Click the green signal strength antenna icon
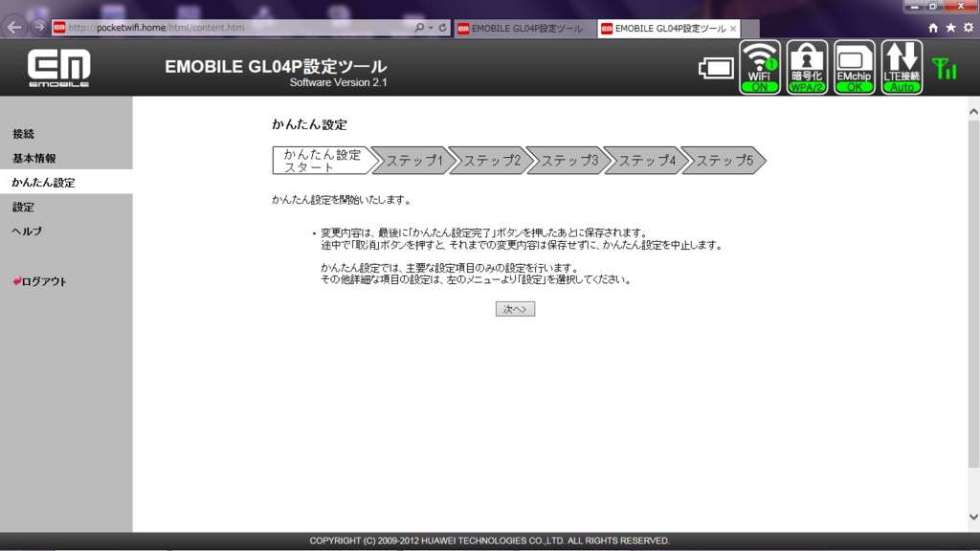The width and height of the screenshot is (980, 551). 945,69
